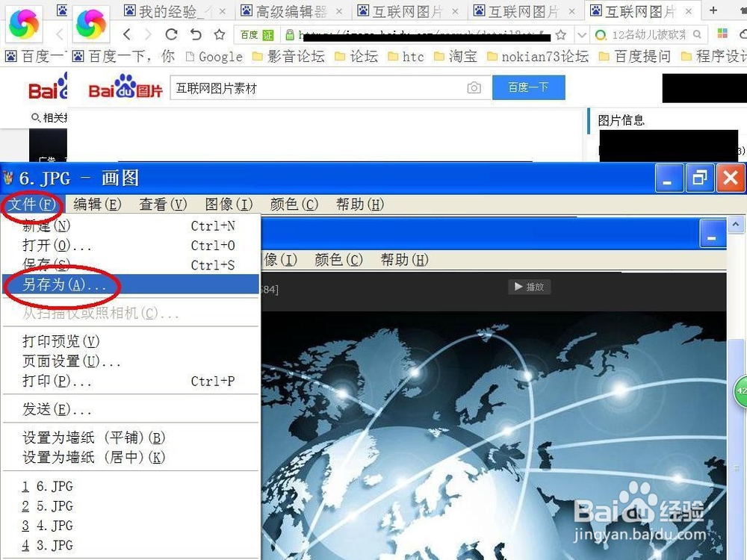Close the 高级编辑器 tab

click(x=338, y=11)
